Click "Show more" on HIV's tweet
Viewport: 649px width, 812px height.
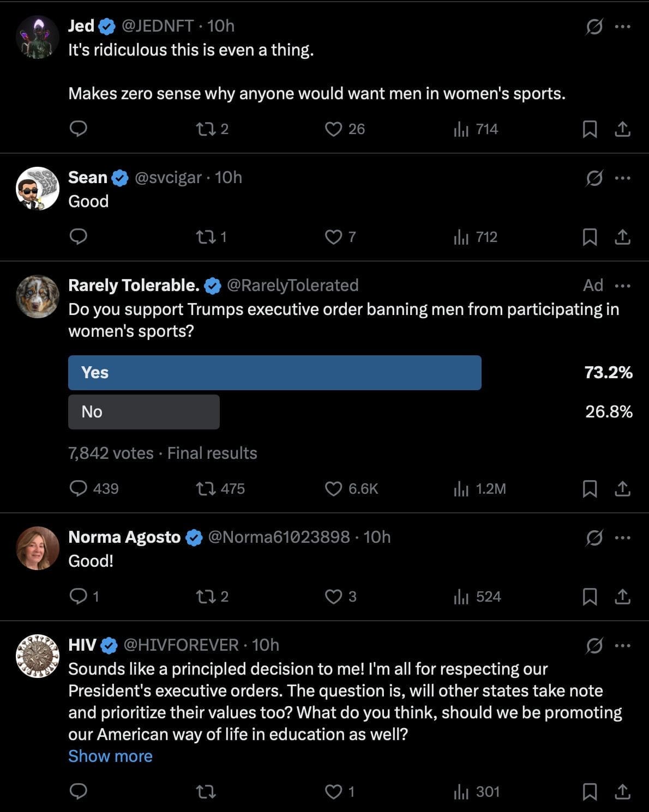pos(110,756)
